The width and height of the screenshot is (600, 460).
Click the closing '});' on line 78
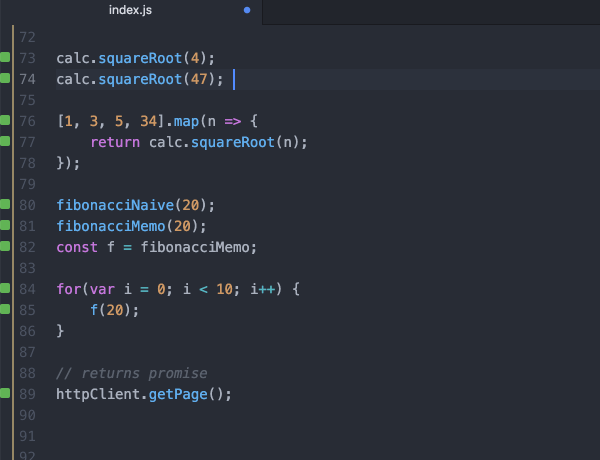[68, 163]
